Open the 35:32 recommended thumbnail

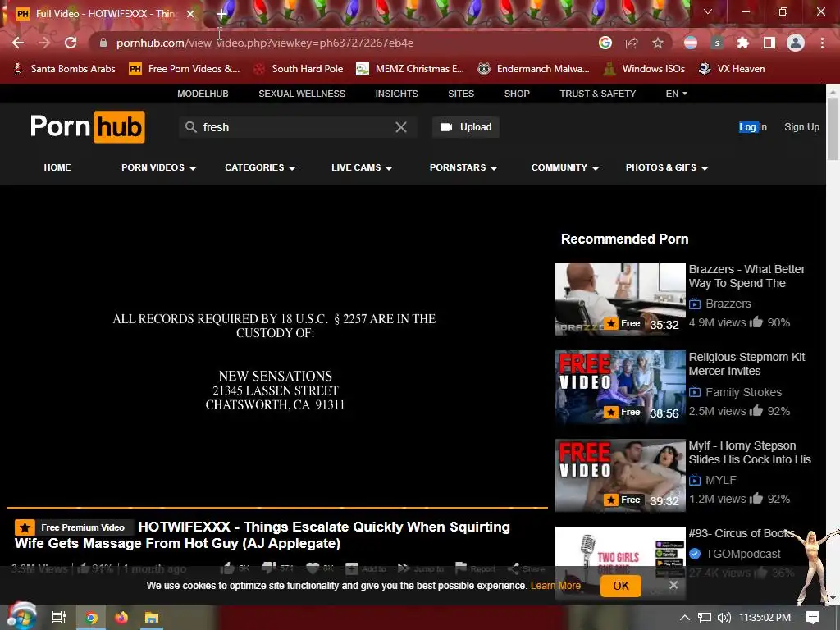point(620,299)
